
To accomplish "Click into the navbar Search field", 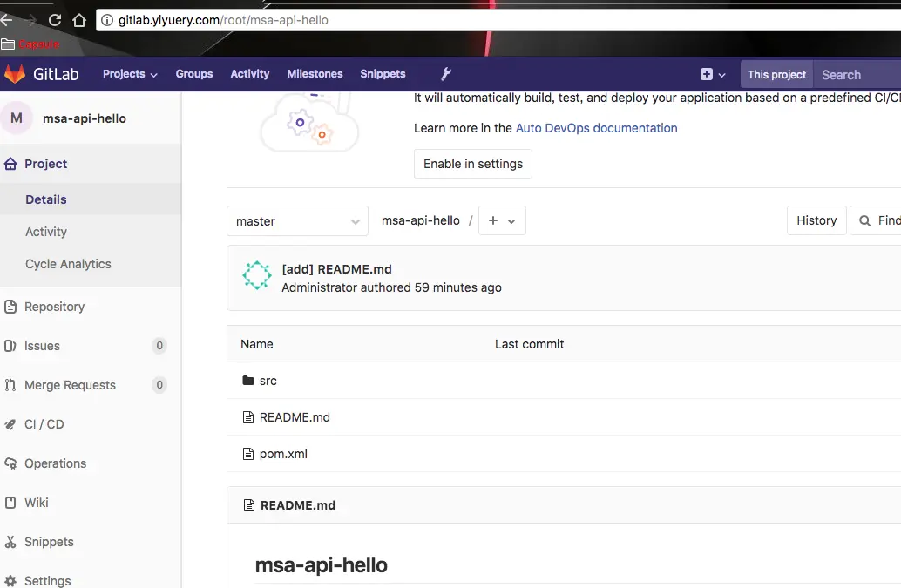I will 857,75.
